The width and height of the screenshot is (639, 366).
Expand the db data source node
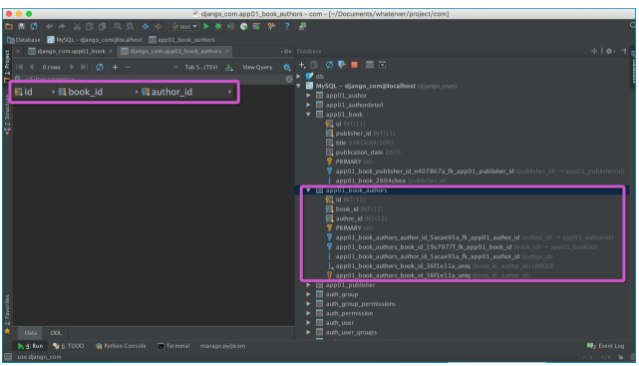click(299, 76)
